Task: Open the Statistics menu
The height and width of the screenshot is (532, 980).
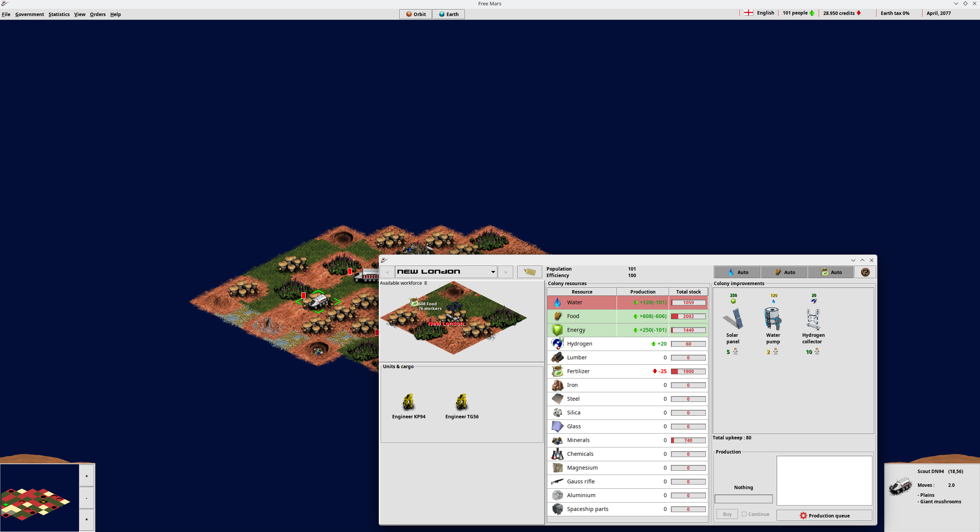Action: click(59, 14)
